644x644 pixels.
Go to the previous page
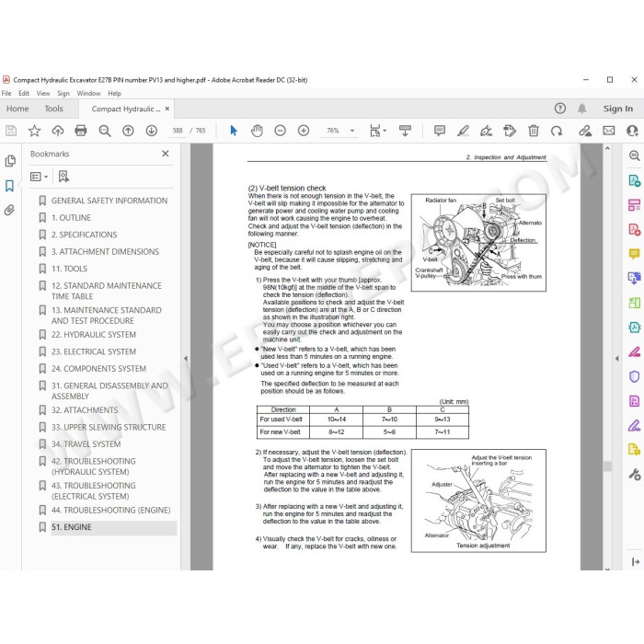point(128,131)
